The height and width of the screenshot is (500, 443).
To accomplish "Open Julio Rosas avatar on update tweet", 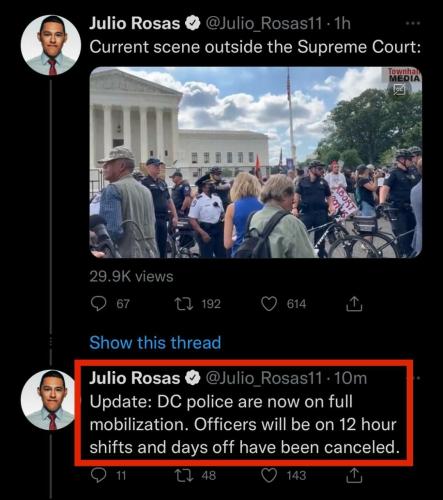I will coord(50,400).
